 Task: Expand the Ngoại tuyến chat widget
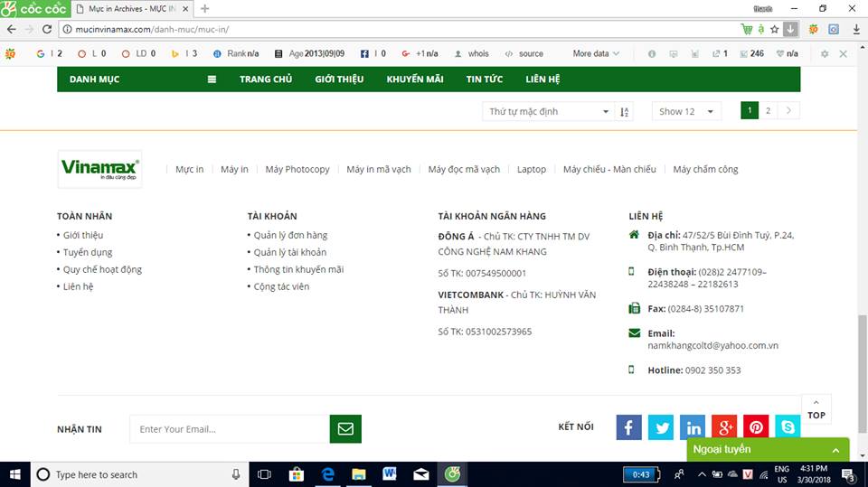pos(768,449)
